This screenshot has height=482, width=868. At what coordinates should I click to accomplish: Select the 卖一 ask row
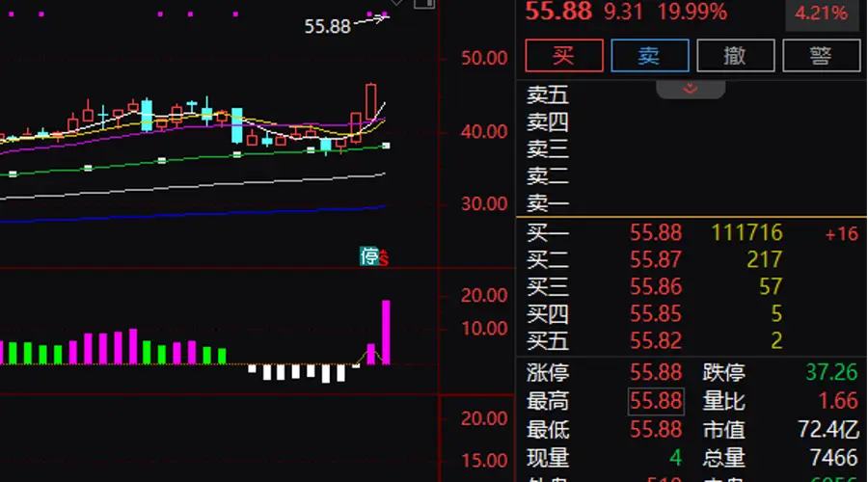691,203
